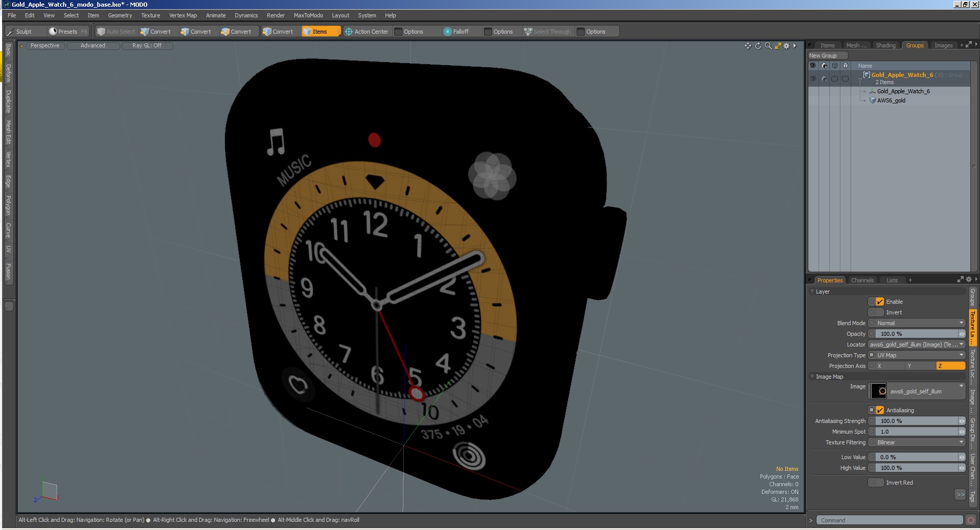
Task: Open the Vertex Map menu
Action: pyautogui.click(x=183, y=15)
